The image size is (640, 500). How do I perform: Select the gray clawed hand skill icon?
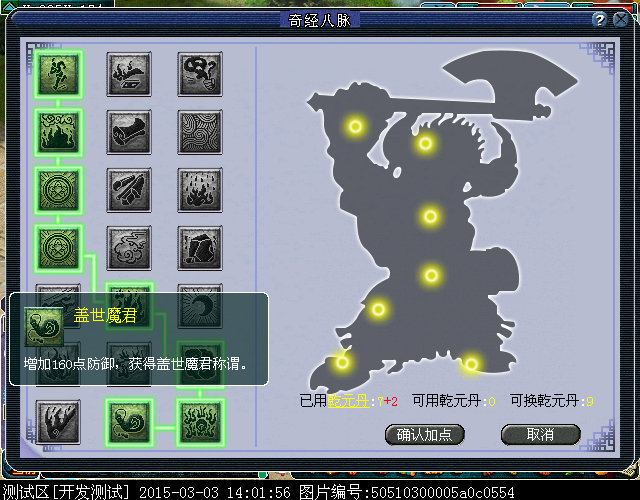tap(58, 422)
